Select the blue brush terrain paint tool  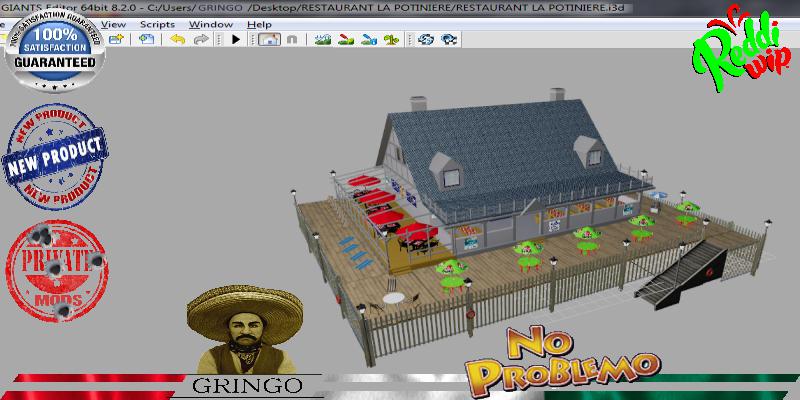click(368, 40)
